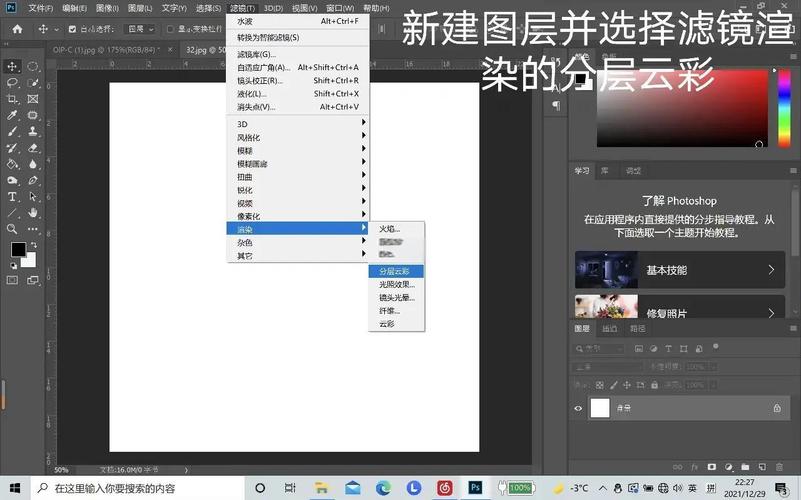Click the Home icon in options bar
The image size is (801, 500).
point(17,29)
